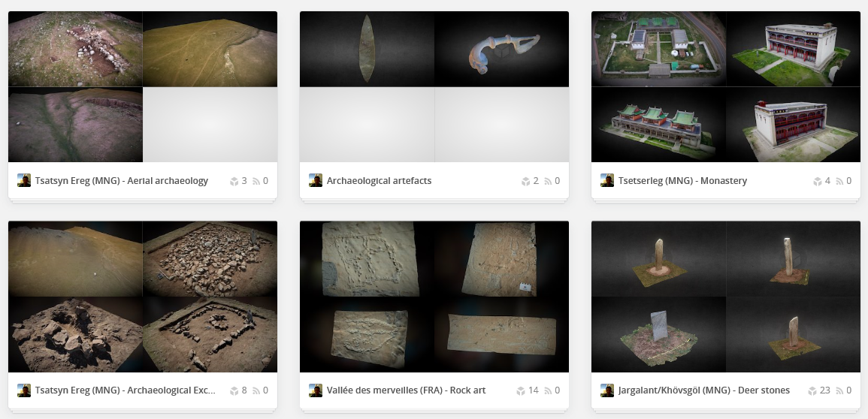Select the aerial monastery courtyard thumbnail

(659, 50)
